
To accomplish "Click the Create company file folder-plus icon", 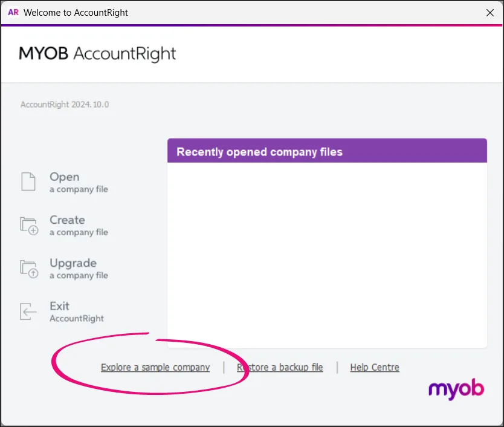I will [29, 226].
